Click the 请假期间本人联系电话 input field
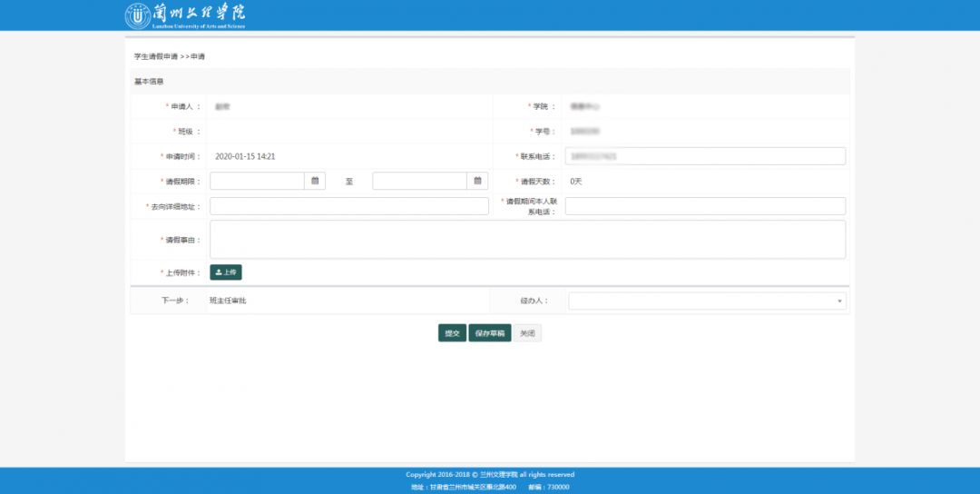Image resolution: width=980 pixels, height=494 pixels. pyautogui.click(x=705, y=206)
